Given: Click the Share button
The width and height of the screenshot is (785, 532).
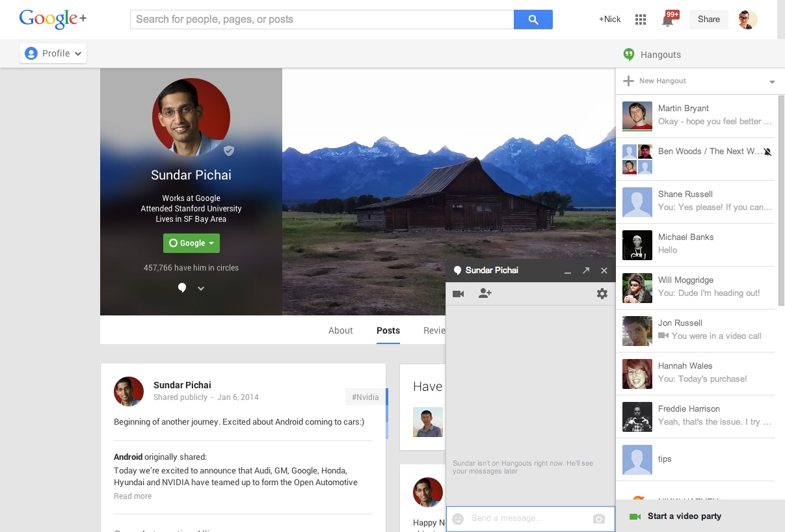Looking at the screenshot, I should pyautogui.click(x=709, y=20).
